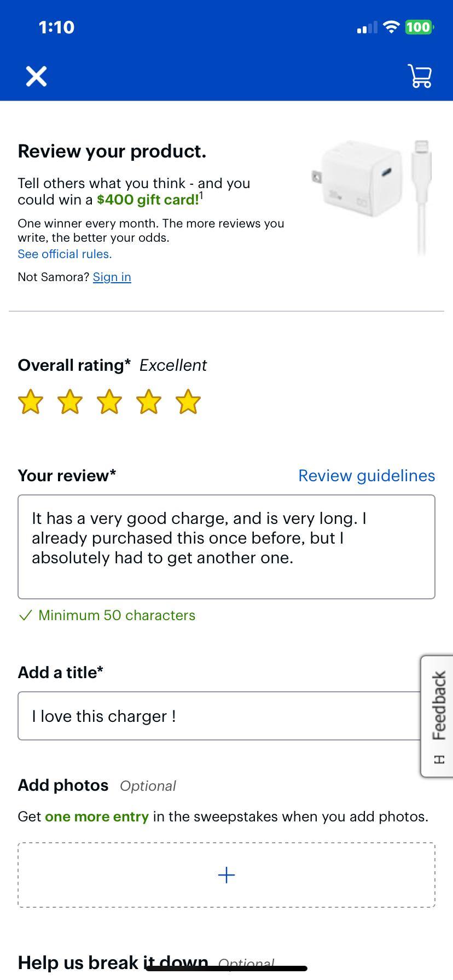
Task: Tap the Wi-Fi icon in status bar
Action: click(x=391, y=27)
